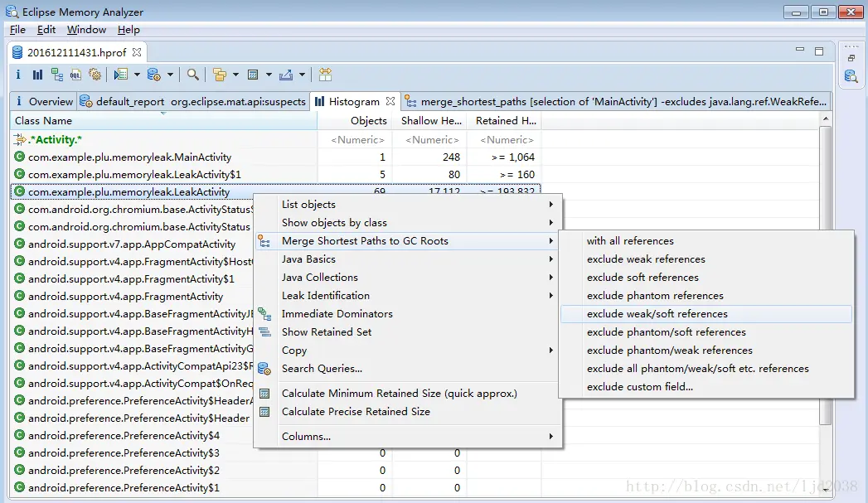The image size is (868, 503).
Task: Click the Class Name regex filter field
Action: 164,140
